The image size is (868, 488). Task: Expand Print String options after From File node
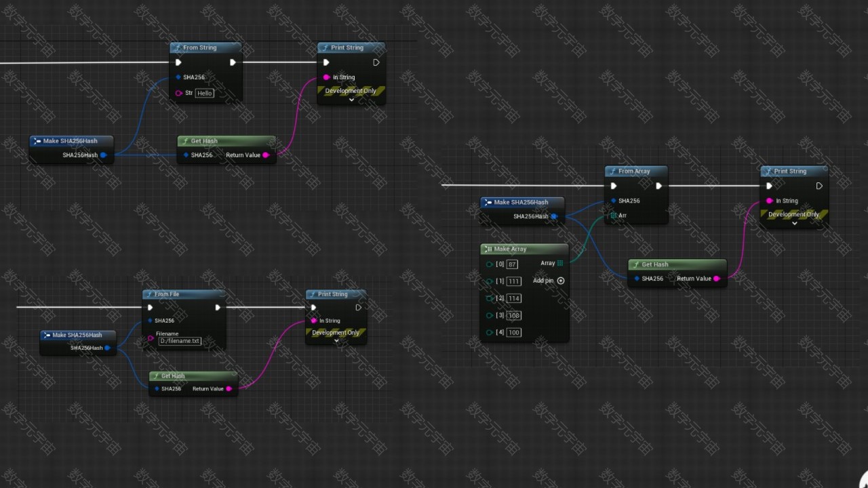click(336, 341)
